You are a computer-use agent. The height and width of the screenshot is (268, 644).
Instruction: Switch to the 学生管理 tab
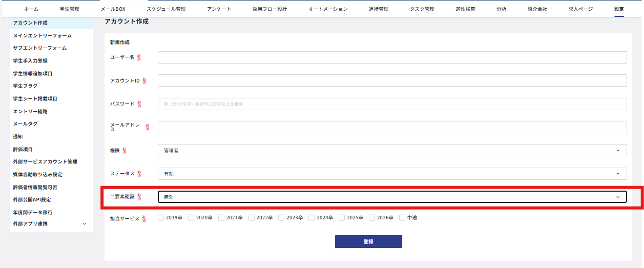(69, 9)
